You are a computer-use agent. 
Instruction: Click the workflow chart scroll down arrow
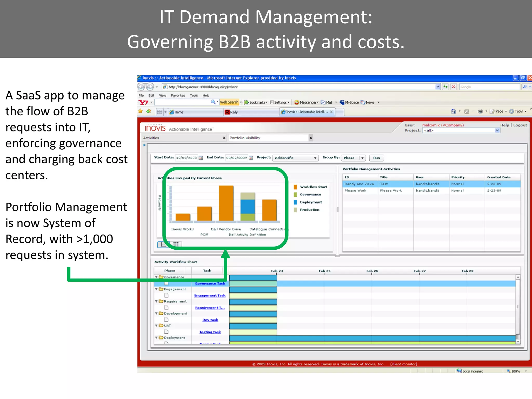[518, 342]
